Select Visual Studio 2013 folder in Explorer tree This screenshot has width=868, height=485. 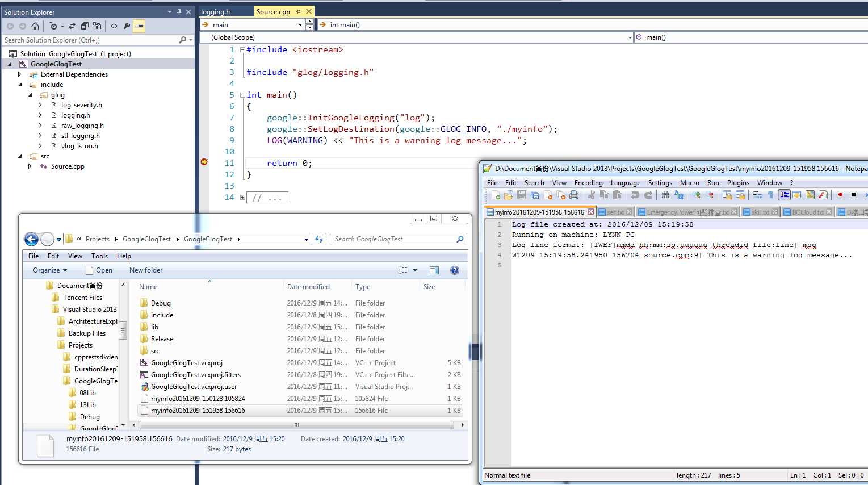tap(89, 310)
